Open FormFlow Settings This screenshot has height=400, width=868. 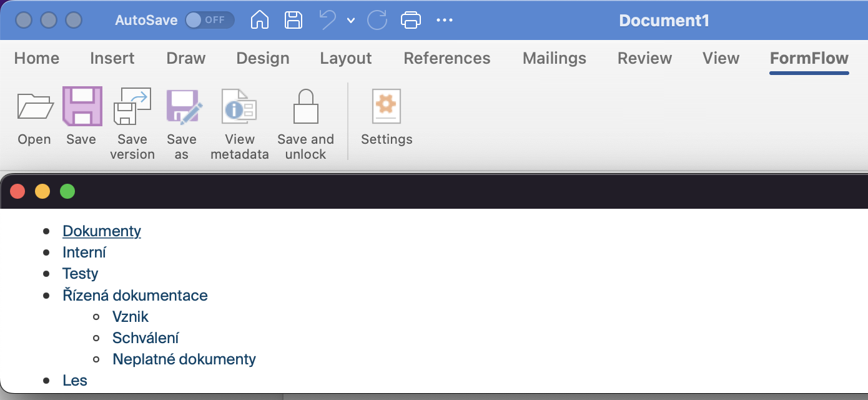tap(387, 106)
